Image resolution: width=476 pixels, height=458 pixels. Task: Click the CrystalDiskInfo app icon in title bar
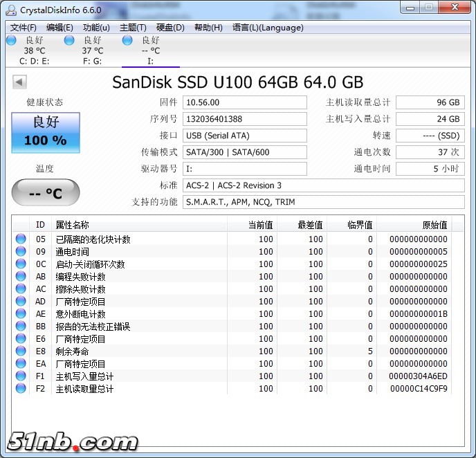(x=11, y=10)
